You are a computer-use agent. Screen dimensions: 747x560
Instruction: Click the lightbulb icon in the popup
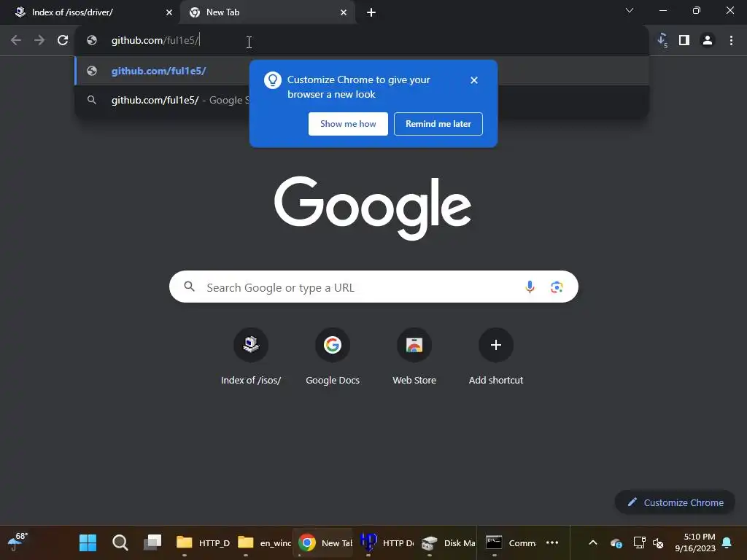(273, 80)
